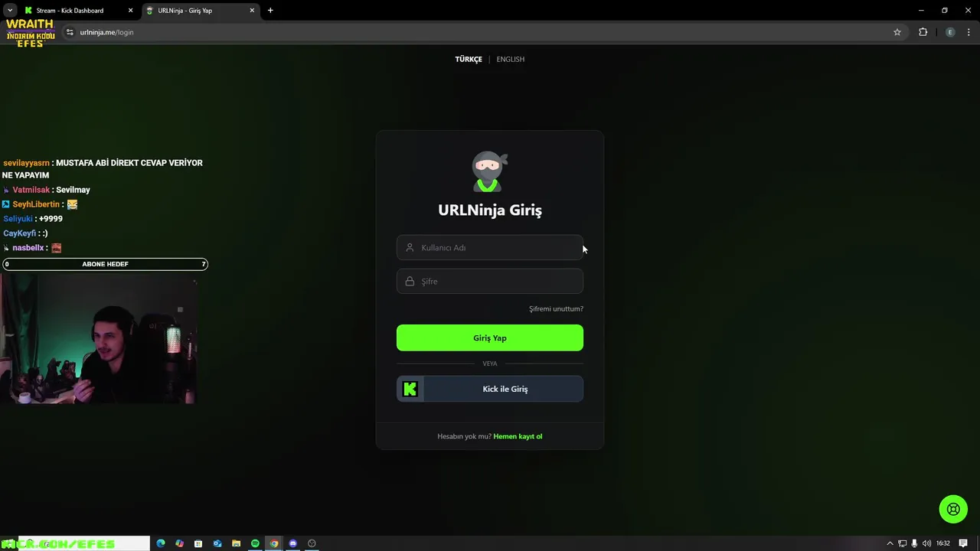Image resolution: width=980 pixels, height=551 pixels.
Task: Click the URLNinja Giriş heading
Action: 490,210
